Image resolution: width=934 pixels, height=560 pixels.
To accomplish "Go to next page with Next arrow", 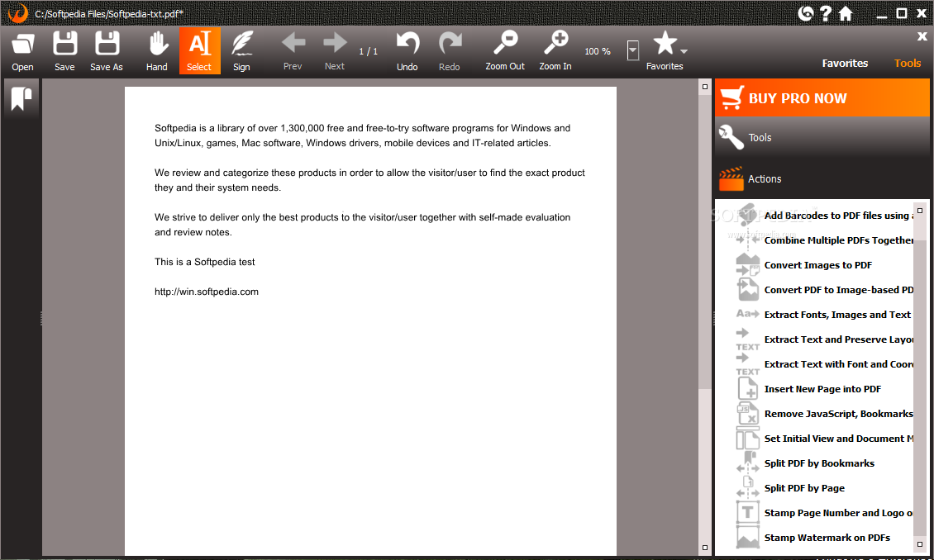I will pyautogui.click(x=335, y=51).
